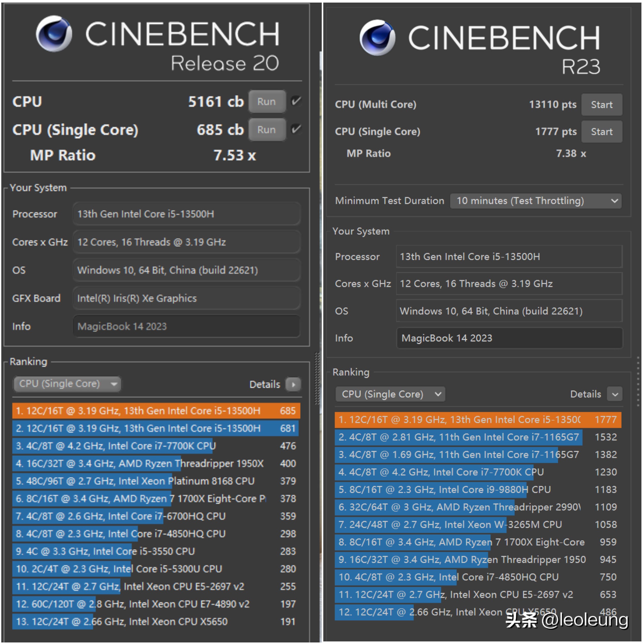The width and height of the screenshot is (644, 644).
Task: Open the R20 ranking CPU type dropdown
Action: click(67, 384)
